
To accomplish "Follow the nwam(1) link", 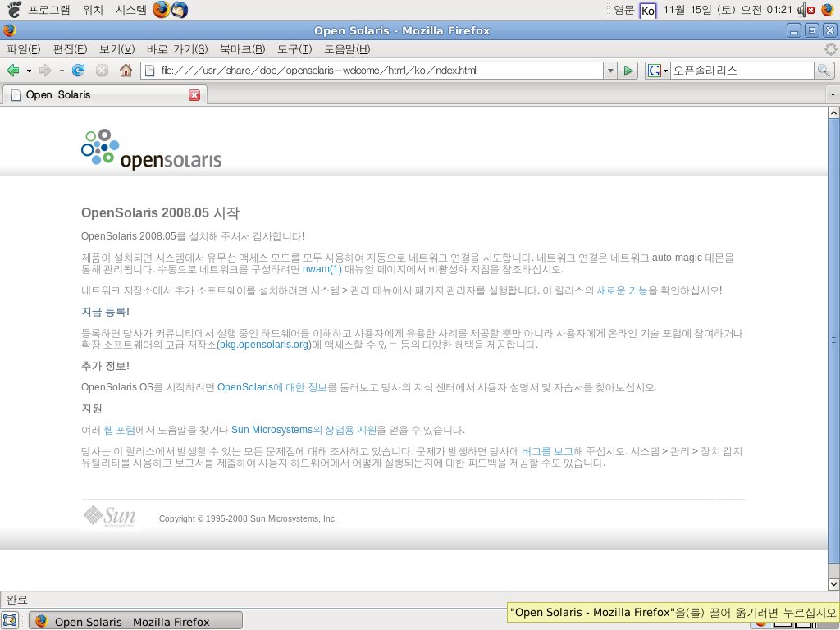I will tap(322, 269).
